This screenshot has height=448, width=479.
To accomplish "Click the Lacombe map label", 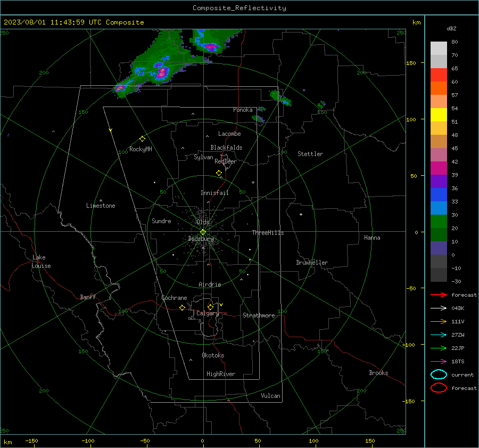I will [229, 134].
